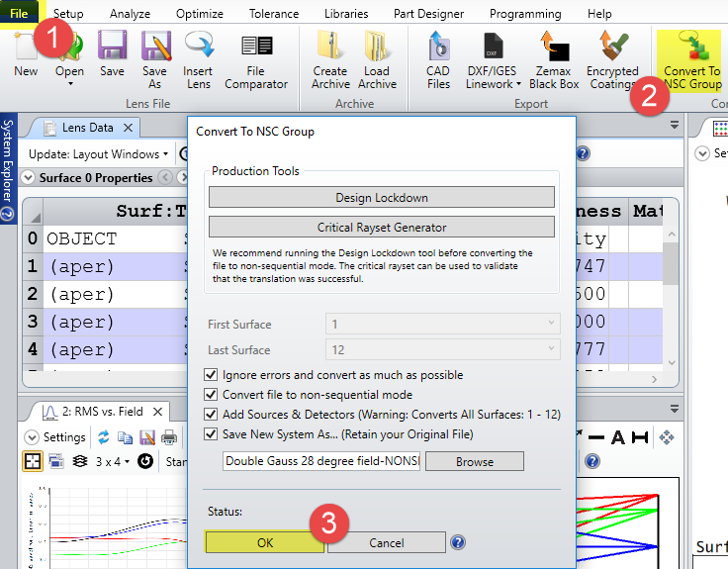Click the Encrypted Coatings icon
The width and height of the screenshot is (728, 569).
(613, 46)
